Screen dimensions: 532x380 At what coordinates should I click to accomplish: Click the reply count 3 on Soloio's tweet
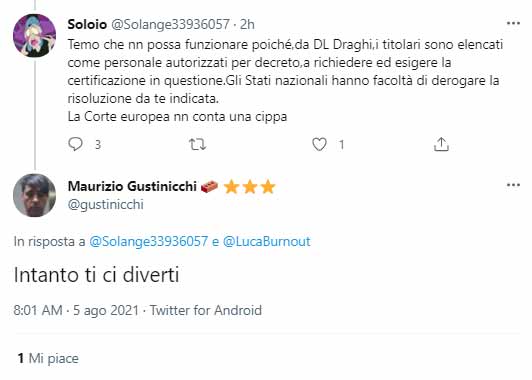pyautogui.click(x=98, y=145)
